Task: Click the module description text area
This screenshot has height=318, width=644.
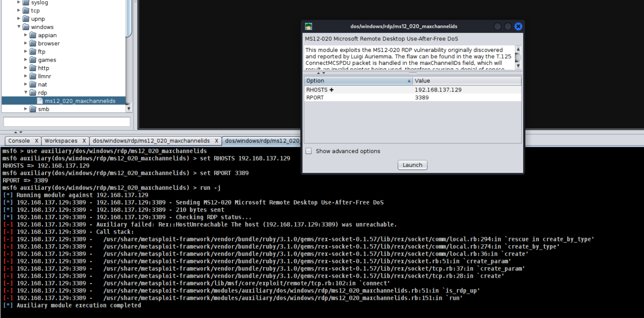Action: (409, 58)
